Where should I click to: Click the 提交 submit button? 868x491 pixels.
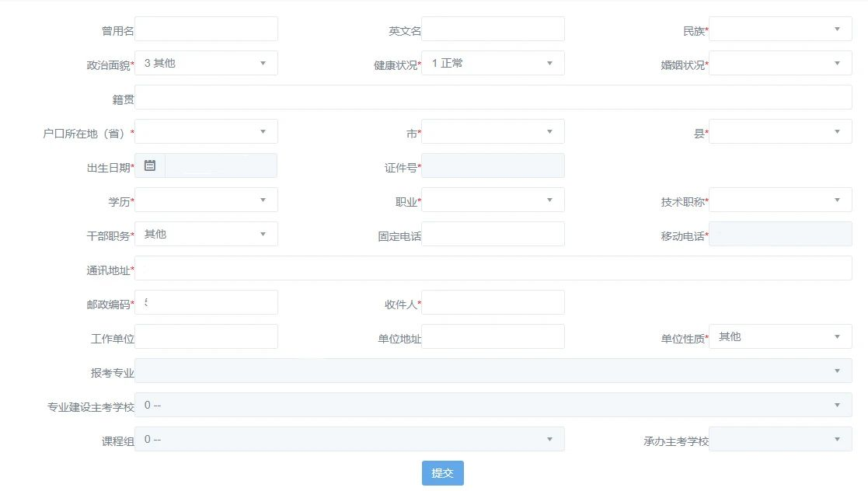tap(442, 473)
